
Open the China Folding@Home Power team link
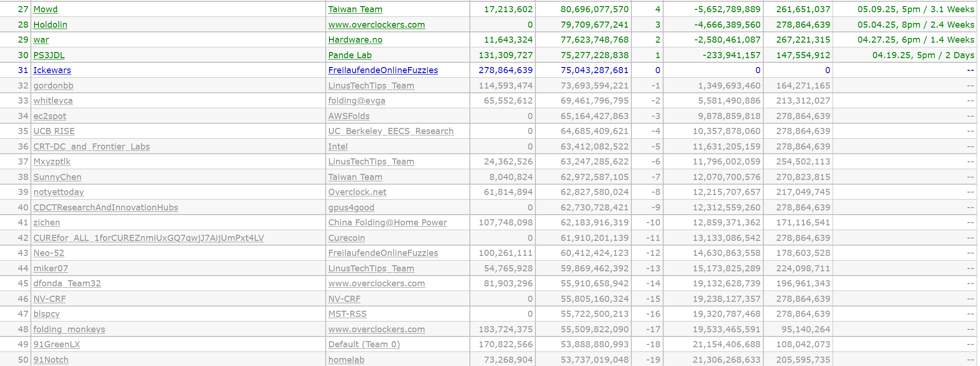[388, 223]
